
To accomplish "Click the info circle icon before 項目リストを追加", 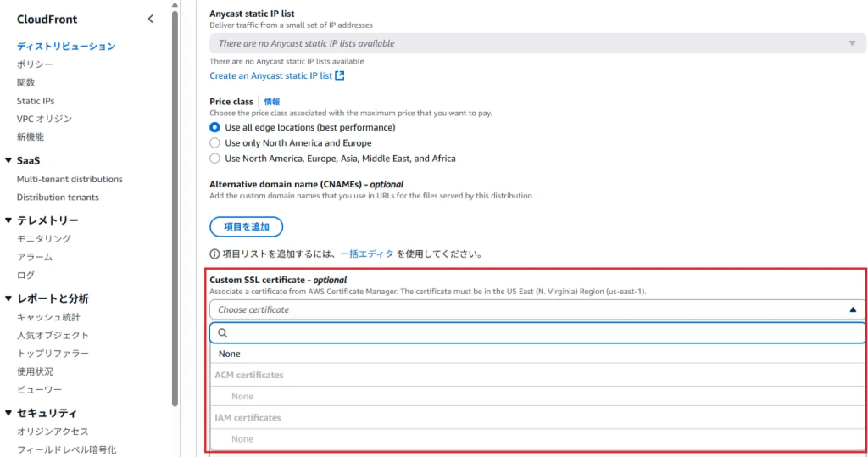I will pos(214,254).
